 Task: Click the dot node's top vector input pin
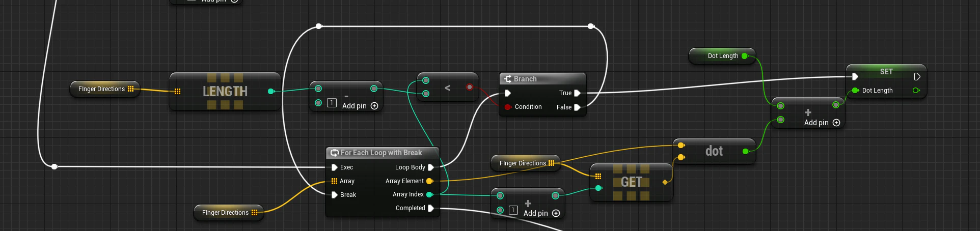tap(681, 146)
